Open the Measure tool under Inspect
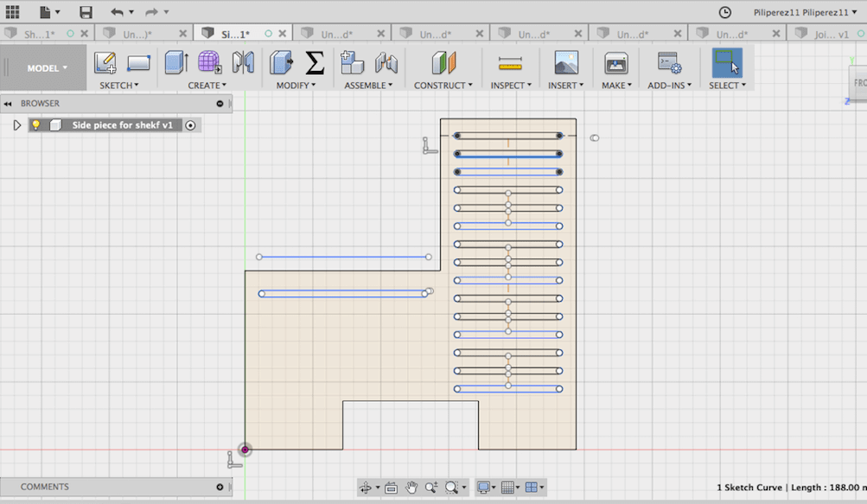The height and width of the screenshot is (504, 867). pos(510,63)
